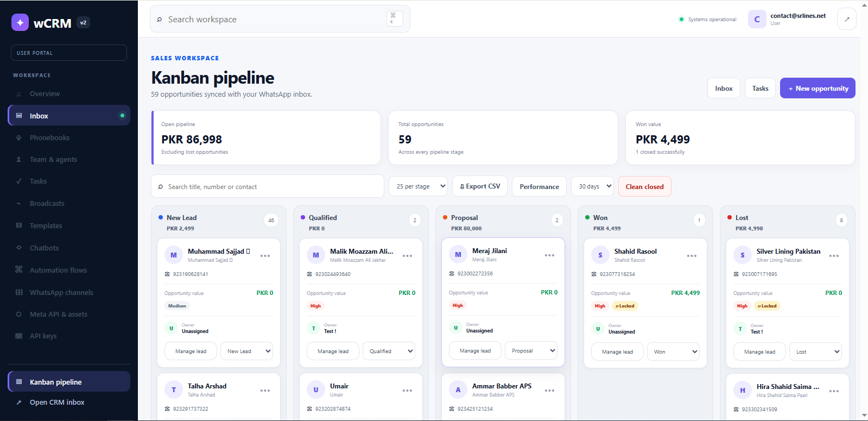Open API keys in the sidebar
This screenshot has width=868, height=421.
click(69, 336)
